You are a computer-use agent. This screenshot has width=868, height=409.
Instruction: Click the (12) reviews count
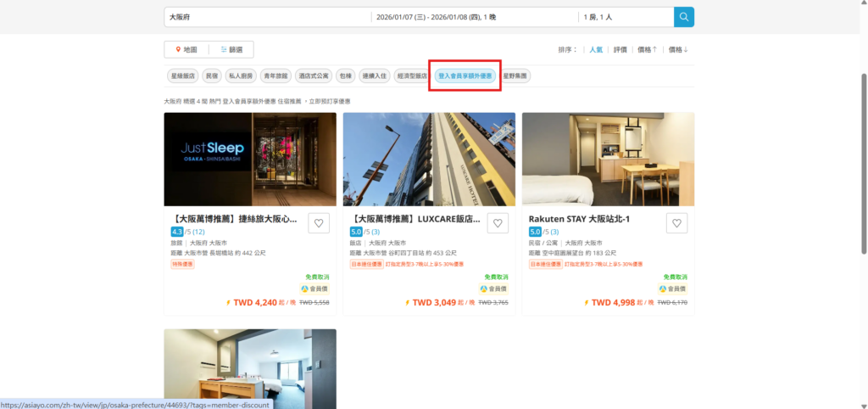[x=198, y=232]
